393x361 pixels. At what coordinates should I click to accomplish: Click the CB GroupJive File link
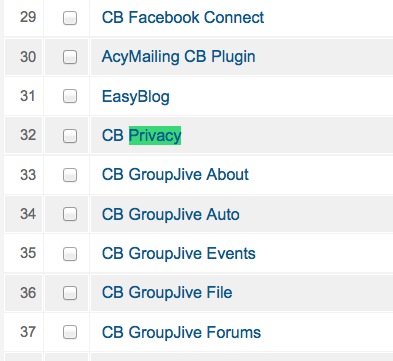click(167, 293)
